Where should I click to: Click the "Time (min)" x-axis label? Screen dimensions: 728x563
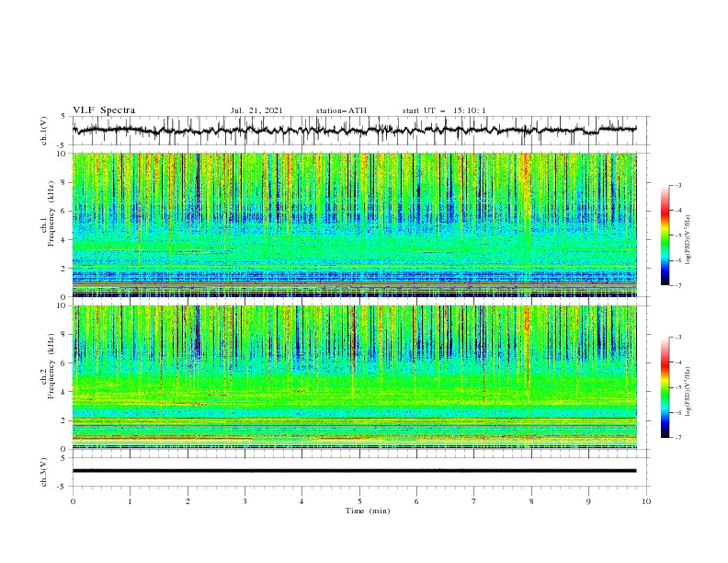click(368, 511)
